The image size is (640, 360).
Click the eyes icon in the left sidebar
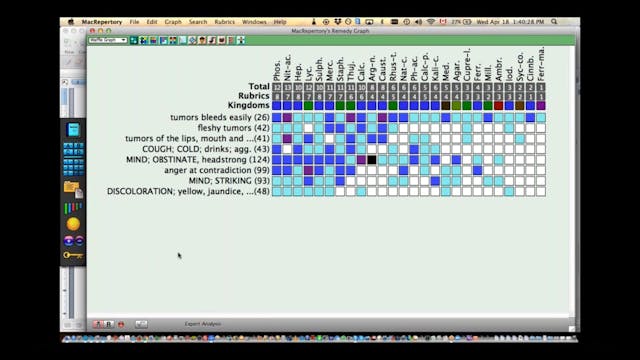click(73, 240)
